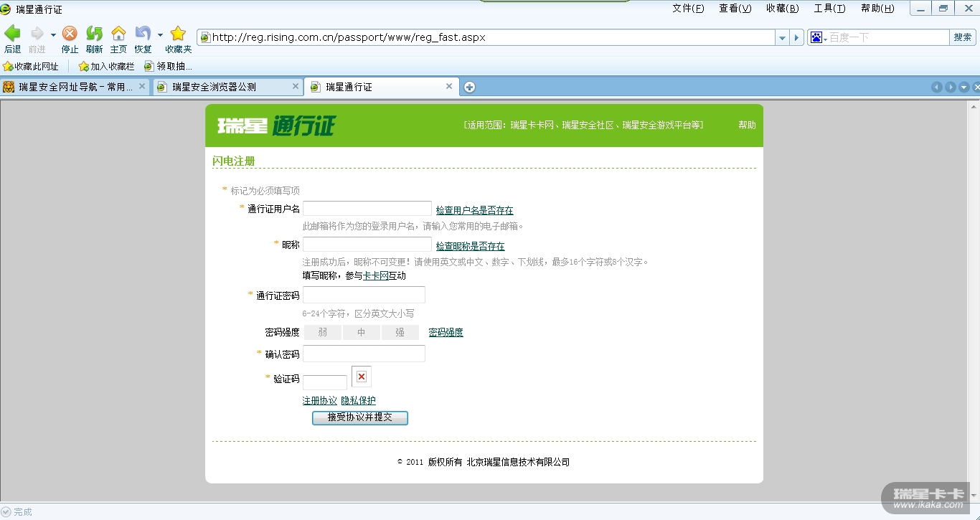Open the 领取抽... bookmark
Screen dimensions: 980x520
[168, 66]
